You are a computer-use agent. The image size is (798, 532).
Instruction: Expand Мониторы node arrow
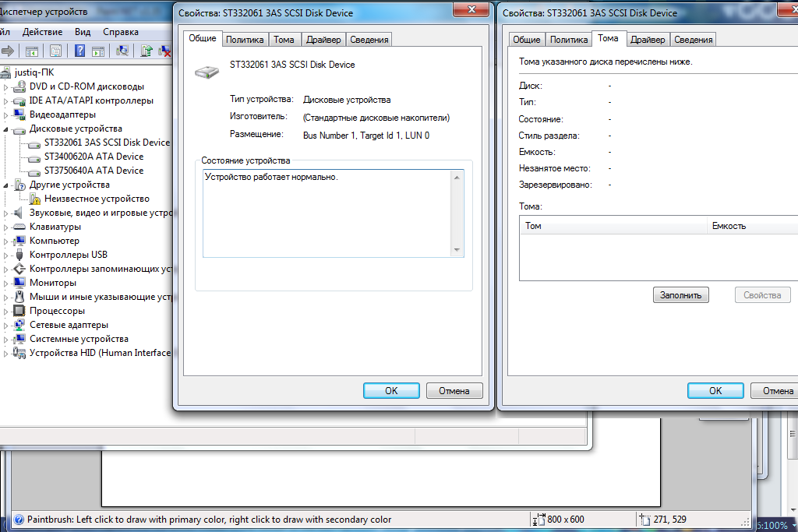[x=6, y=284]
